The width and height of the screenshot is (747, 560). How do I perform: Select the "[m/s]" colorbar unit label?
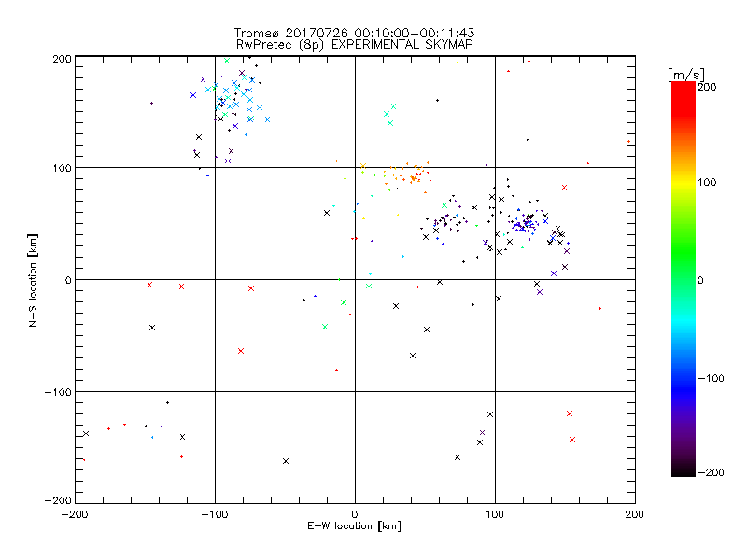685,75
